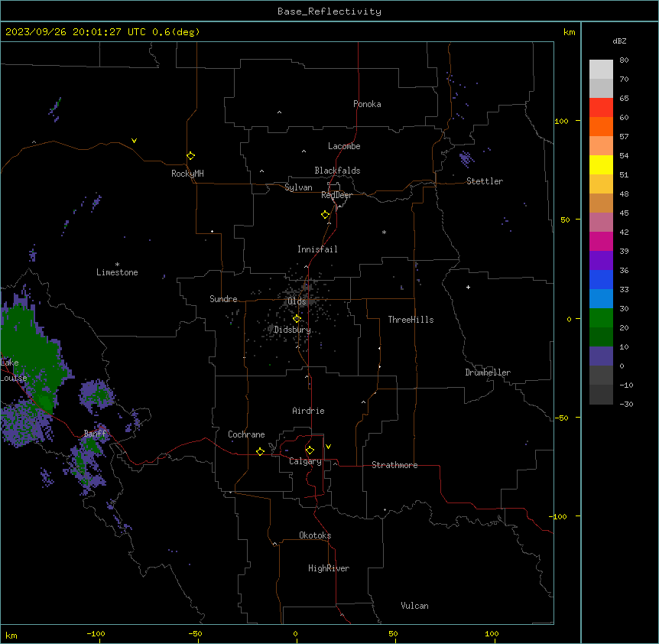This screenshot has height=644, width=659.
Task: Select the yellow diamond marker near Cochrane
Action: 260,451
